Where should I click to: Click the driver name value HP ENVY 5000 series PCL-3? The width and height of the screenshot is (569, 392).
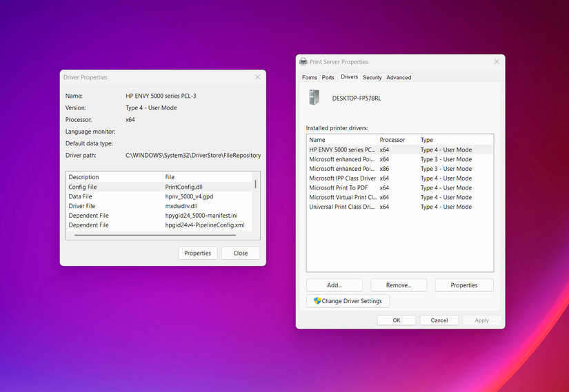tap(161, 96)
